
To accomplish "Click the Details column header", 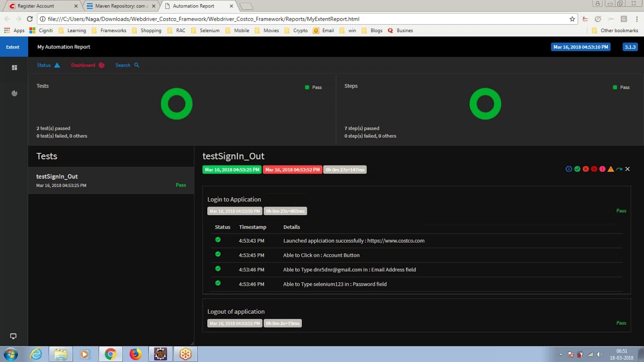I will pos(291,227).
